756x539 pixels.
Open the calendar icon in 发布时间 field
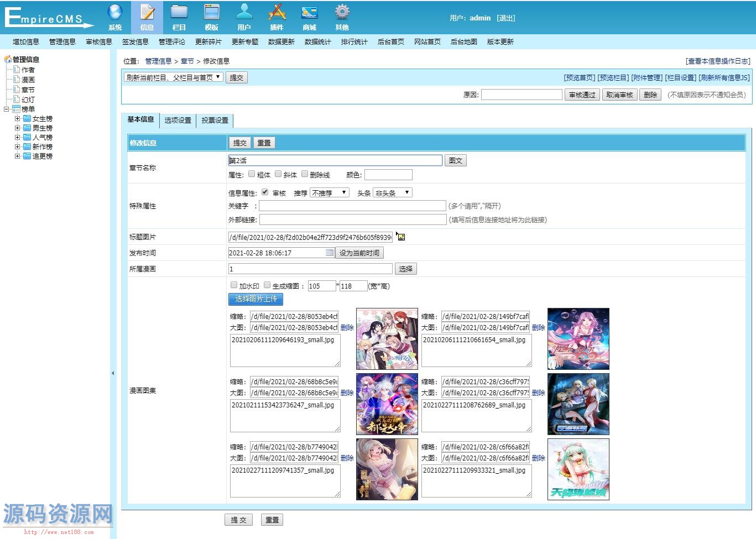click(x=330, y=253)
